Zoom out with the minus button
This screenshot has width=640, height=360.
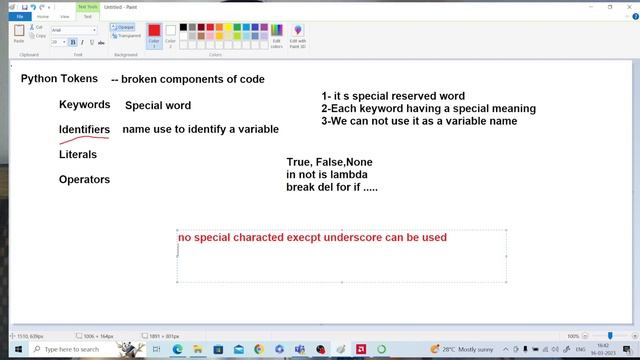[585, 336]
